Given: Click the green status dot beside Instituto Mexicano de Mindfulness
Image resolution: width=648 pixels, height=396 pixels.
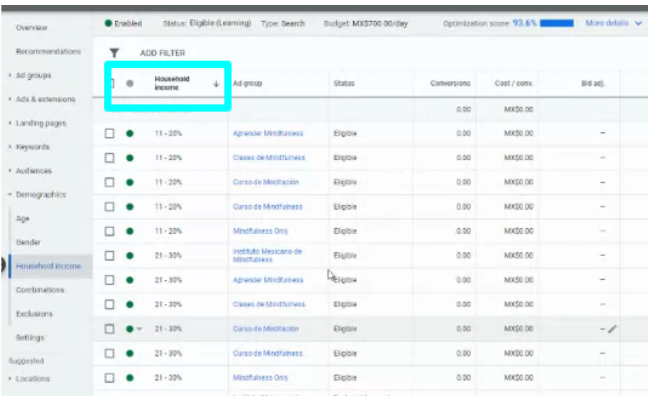Looking at the screenshot, I should tap(130, 255).
